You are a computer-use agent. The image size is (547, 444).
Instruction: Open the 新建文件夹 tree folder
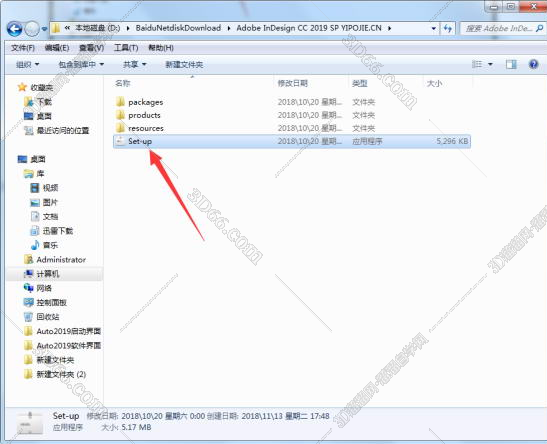tap(55, 360)
